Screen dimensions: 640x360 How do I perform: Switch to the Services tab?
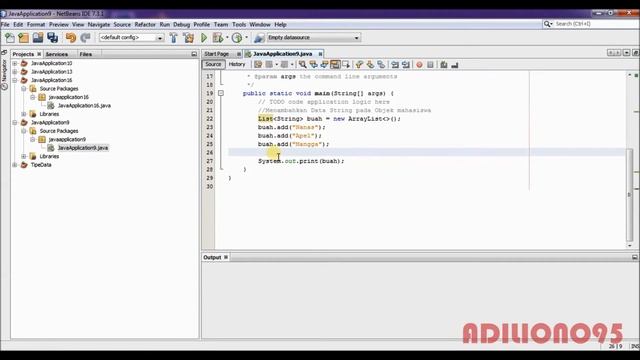pos(57,54)
